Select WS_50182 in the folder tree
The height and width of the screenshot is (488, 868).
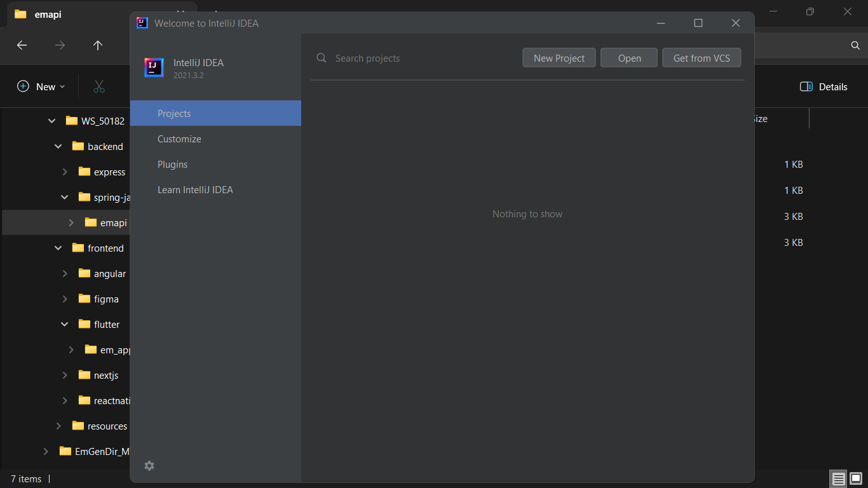pyautogui.click(x=102, y=121)
